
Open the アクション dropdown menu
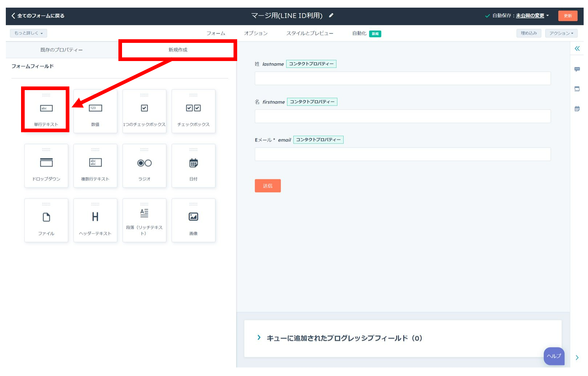point(561,33)
